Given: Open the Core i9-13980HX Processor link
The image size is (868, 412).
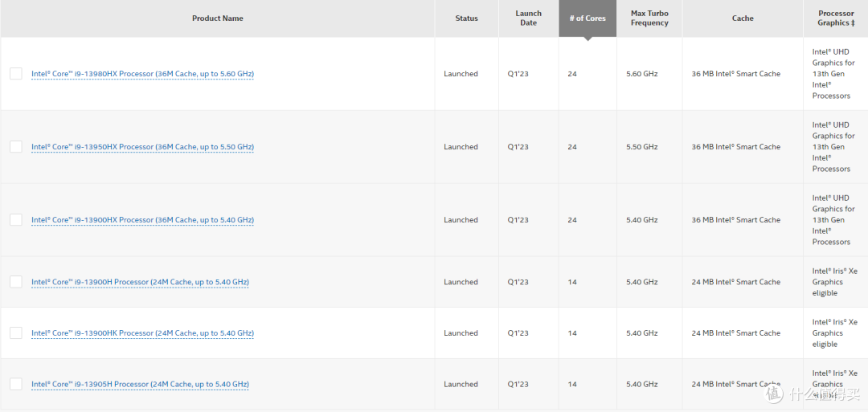Looking at the screenshot, I should coord(142,74).
